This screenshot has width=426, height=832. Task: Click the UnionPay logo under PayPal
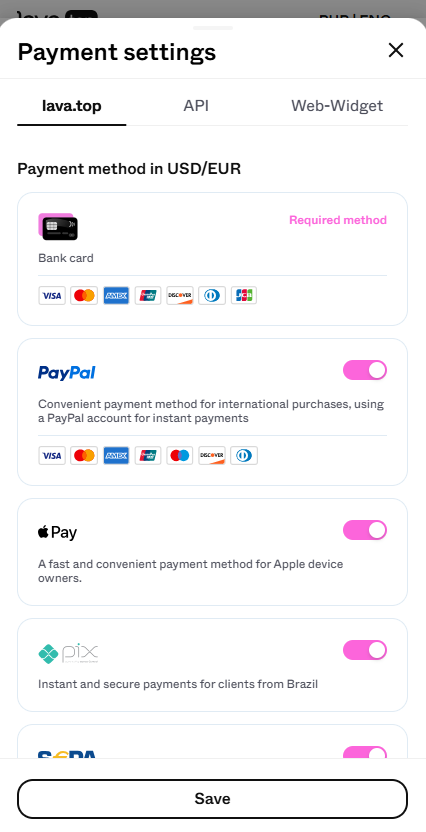pyautogui.click(x=148, y=455)
